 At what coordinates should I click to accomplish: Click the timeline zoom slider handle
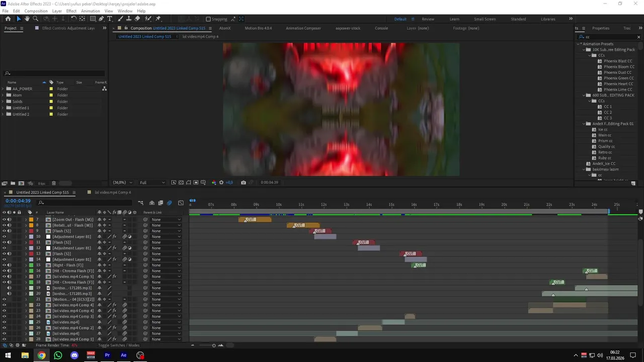[214, 345]
